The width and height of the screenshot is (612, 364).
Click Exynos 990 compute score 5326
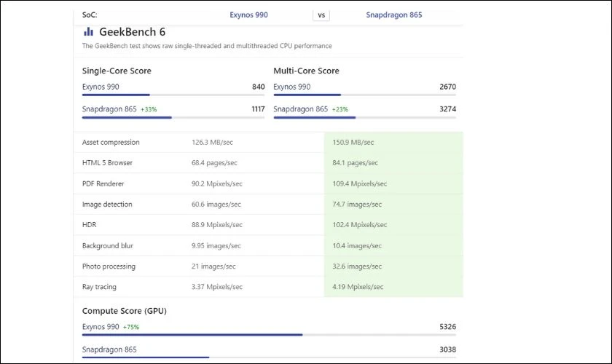point(447,327)
